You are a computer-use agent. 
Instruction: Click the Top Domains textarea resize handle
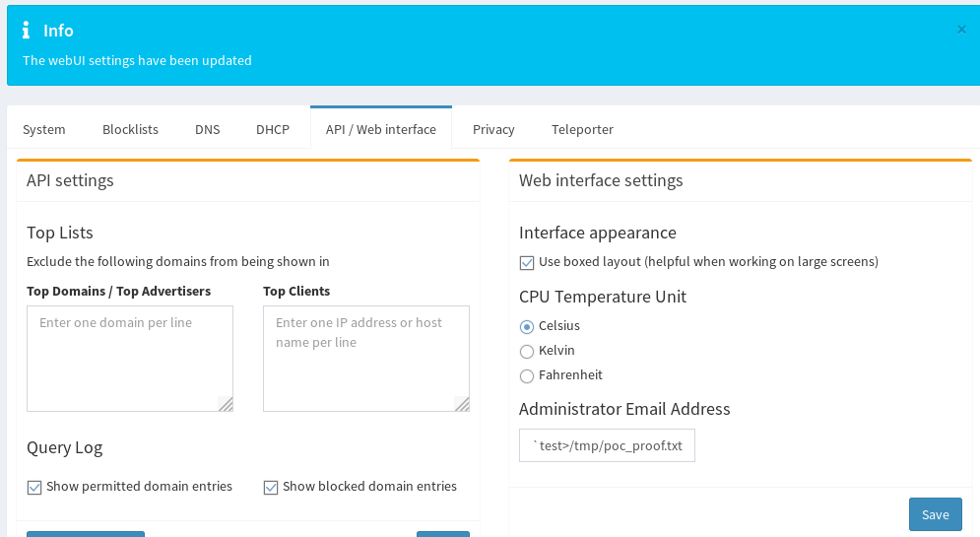pos(226,404)
